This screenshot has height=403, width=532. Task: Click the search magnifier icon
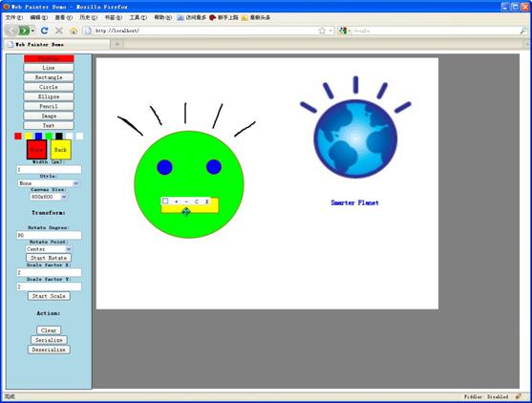pos(523,31)
